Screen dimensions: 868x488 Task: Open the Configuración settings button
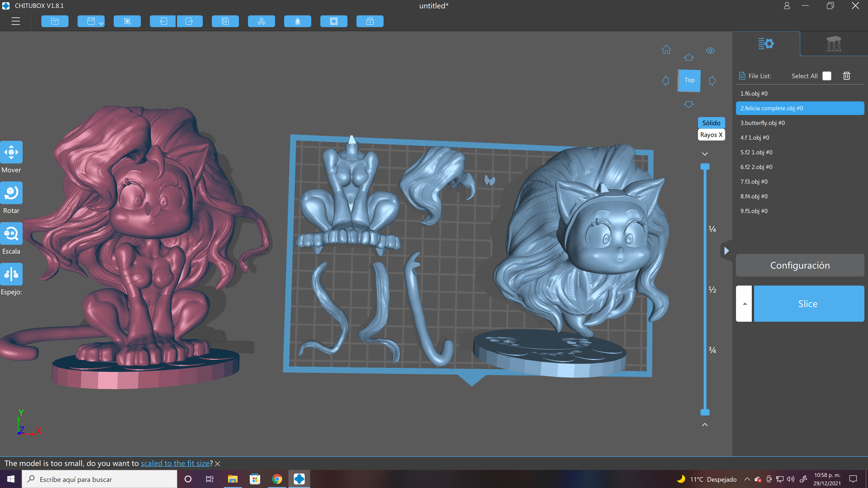pos(800,265)
